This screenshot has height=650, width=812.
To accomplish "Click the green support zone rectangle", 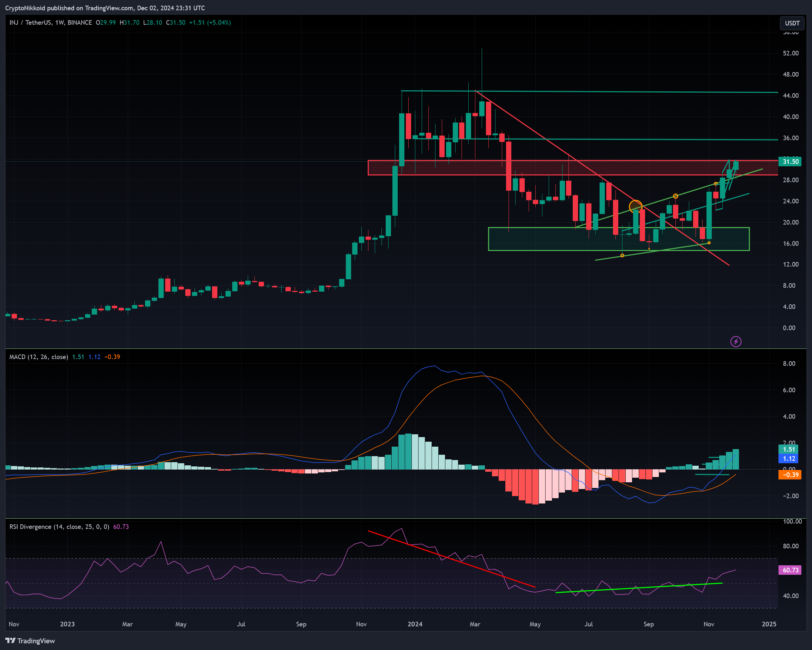I will (618, 239).
